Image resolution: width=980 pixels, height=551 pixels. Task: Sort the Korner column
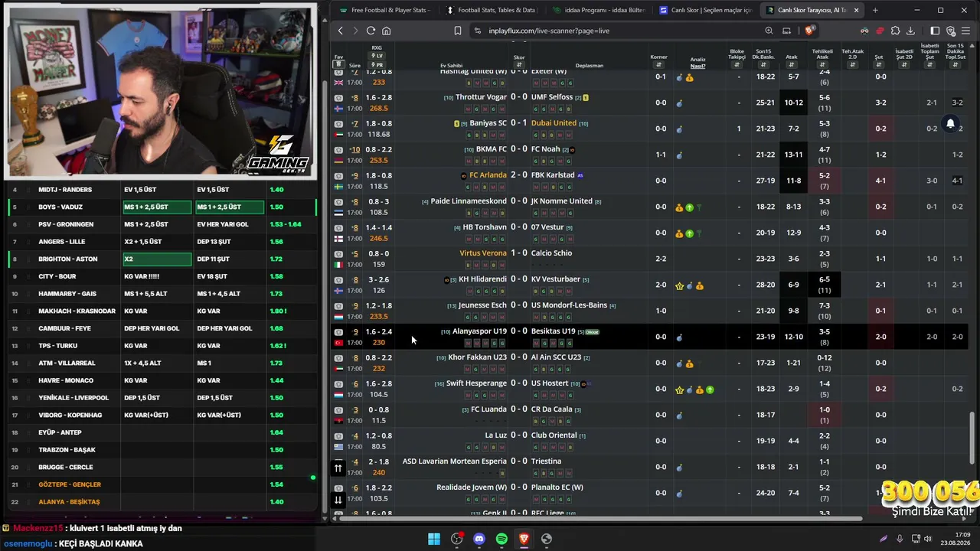[658, 65]
